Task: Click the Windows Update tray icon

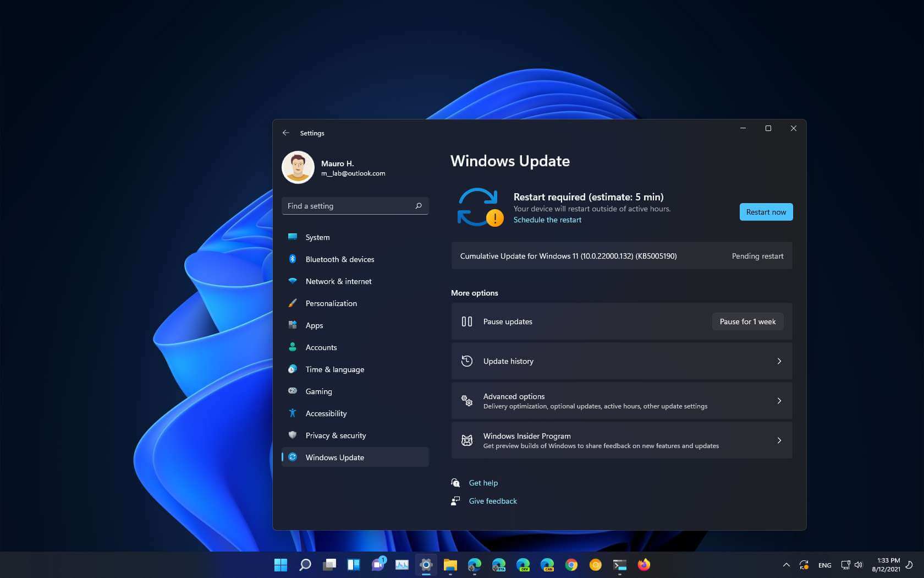Action: [x=804, y=565]
